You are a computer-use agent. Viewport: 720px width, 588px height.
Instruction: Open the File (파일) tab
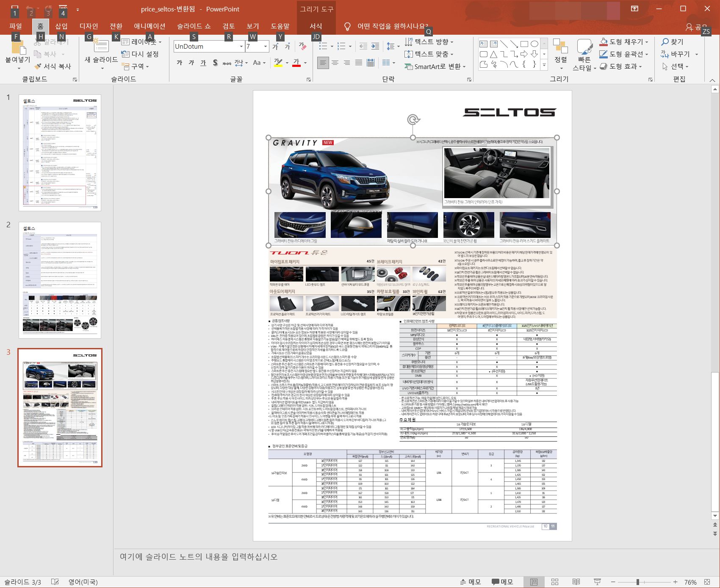pyautogui.click(x=16, y=26)
